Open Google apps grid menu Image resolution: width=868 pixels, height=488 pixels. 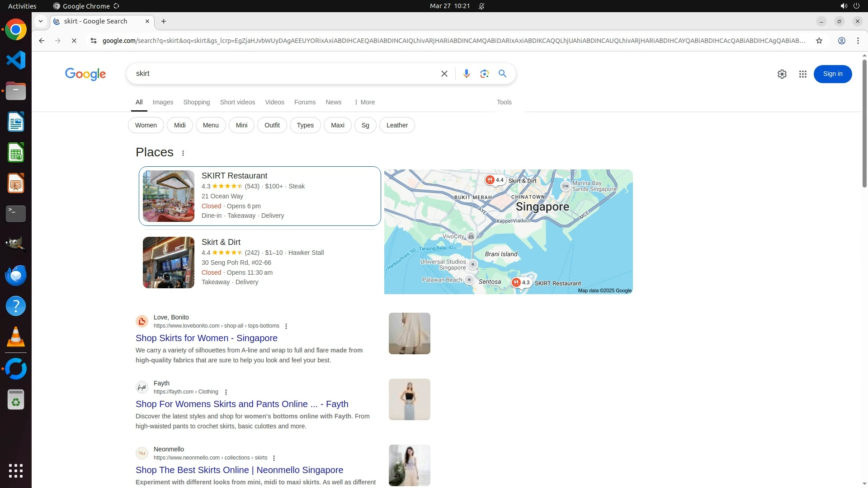click(x=802, y=74)
